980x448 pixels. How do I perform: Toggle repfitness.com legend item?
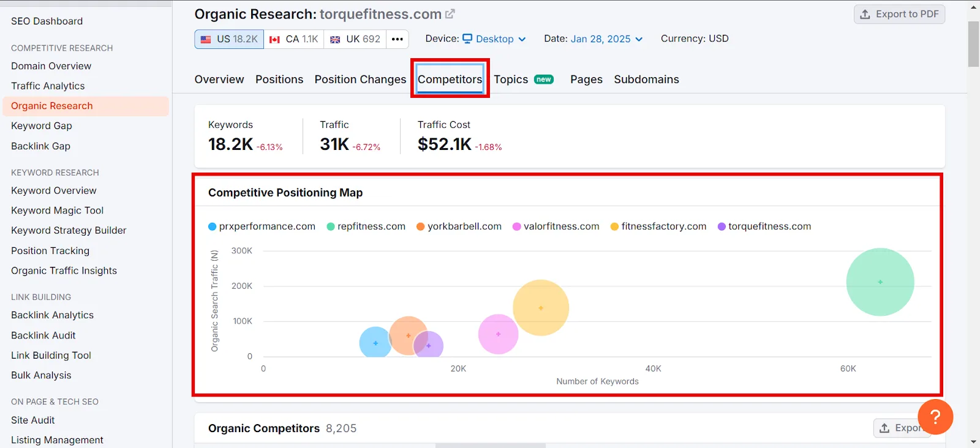pyautogui.click(x=366, y=226)
